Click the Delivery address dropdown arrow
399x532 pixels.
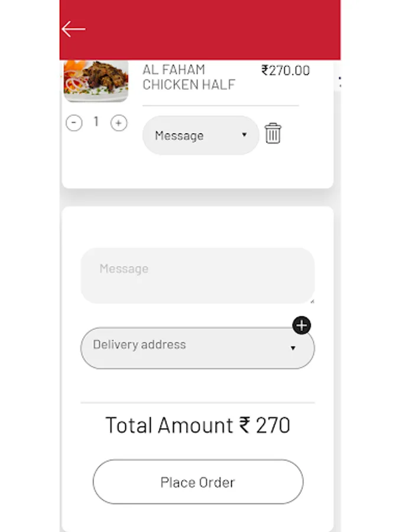293,348
